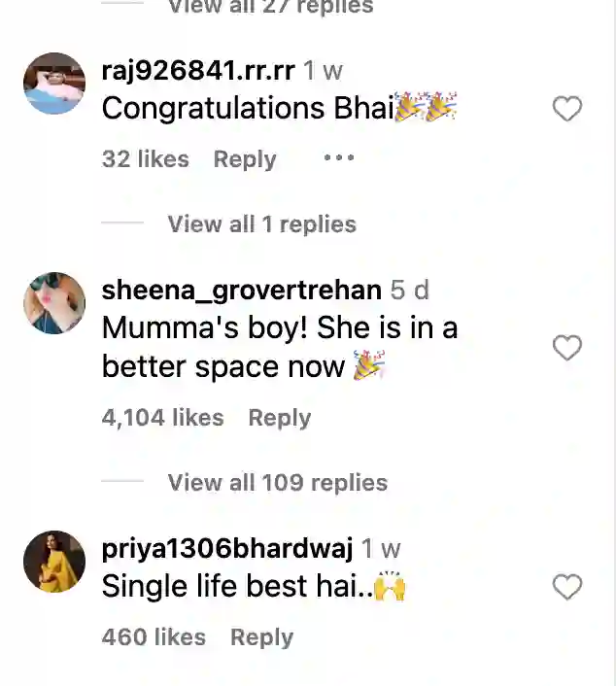
Task: Like priya1306bhardwaj's comment with heart icon
Action: (x=567, y=587)
